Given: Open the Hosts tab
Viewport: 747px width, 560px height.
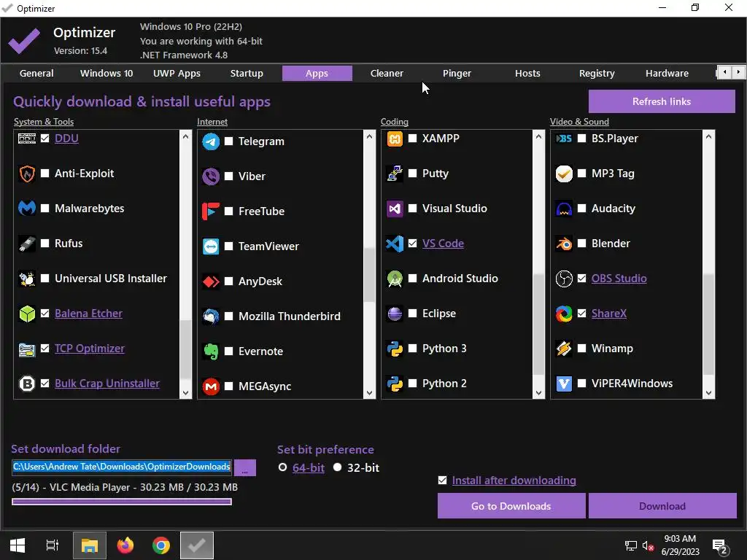Looking at the screenshot, I should [527, 74].
